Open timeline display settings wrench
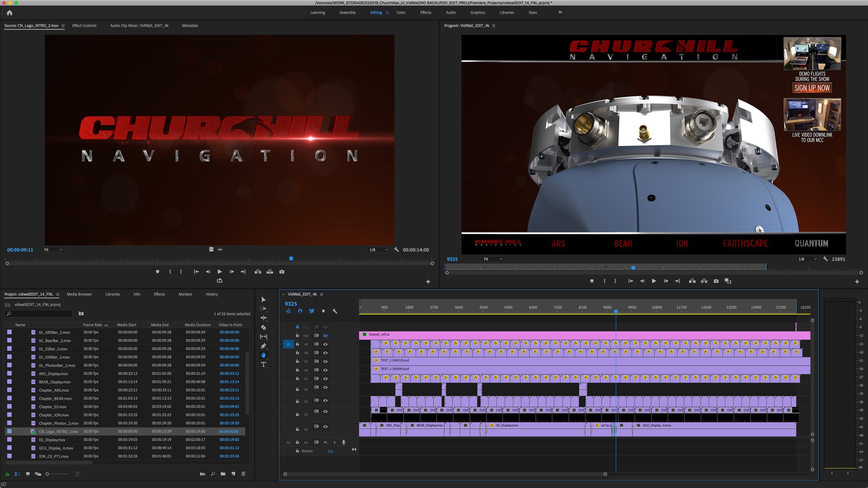Viewport: 868px width, 488px height. [x=335, y=311]
